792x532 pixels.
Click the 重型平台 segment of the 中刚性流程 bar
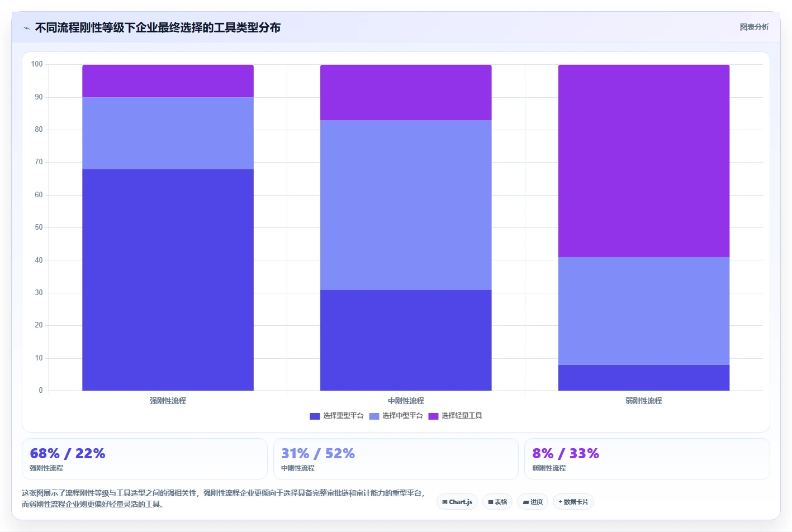[x=406, y=340]
